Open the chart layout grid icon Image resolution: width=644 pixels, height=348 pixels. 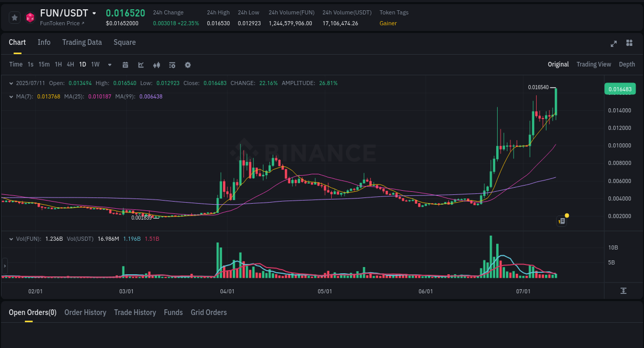629,44
